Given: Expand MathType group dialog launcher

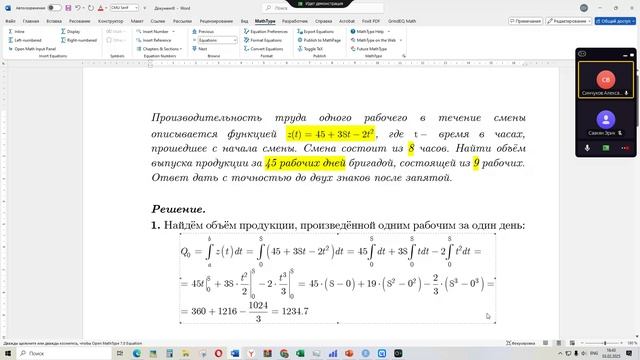Looking at the screenshot, I should point(404,56).
